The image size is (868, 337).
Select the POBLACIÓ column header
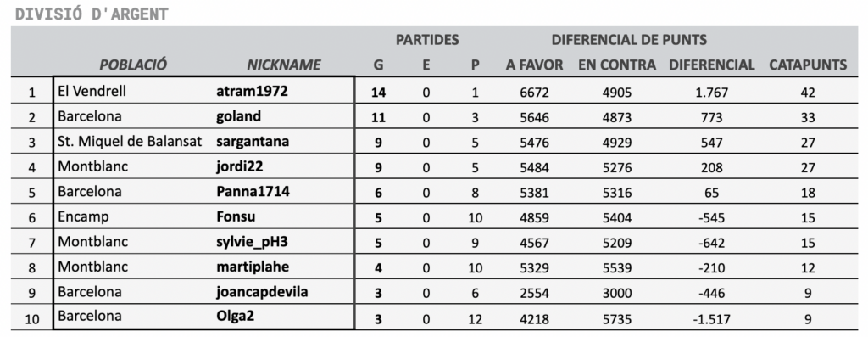point(133,65)
